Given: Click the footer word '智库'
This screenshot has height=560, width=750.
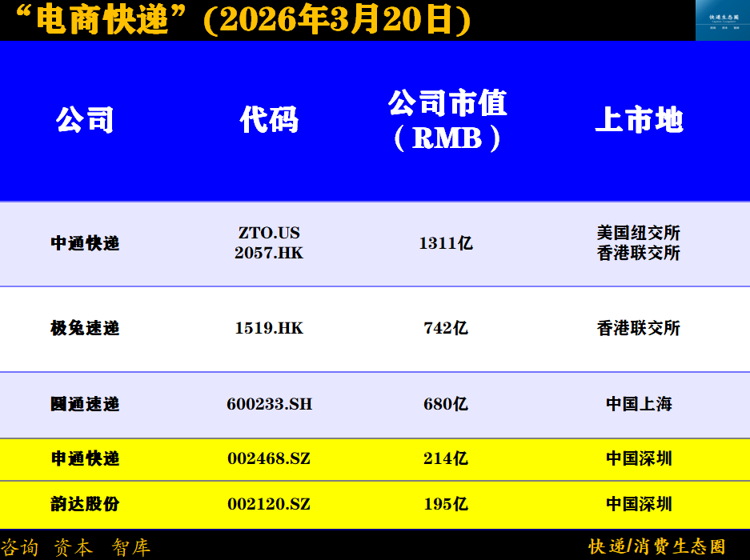Looking at the screenshot, I should (x=131, y=547).
